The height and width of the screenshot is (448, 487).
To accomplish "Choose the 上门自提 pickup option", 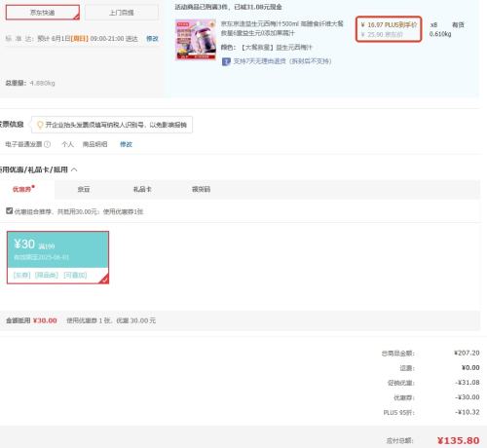I will tap(122, 13).
